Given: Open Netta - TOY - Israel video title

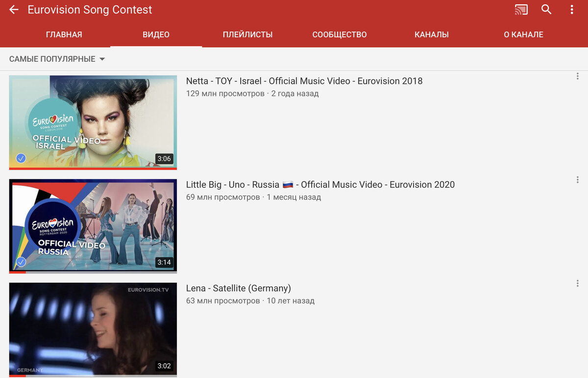Looking at the screenshot, I should coord(304,81).
